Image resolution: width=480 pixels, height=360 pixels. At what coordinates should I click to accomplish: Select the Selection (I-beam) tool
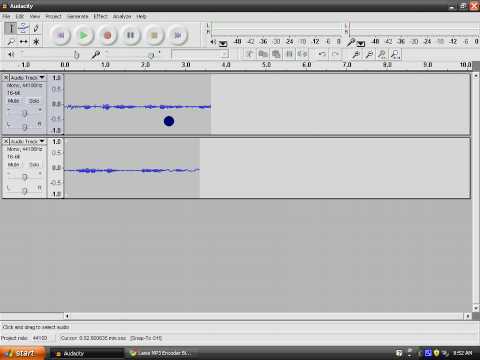pos(11,28)
